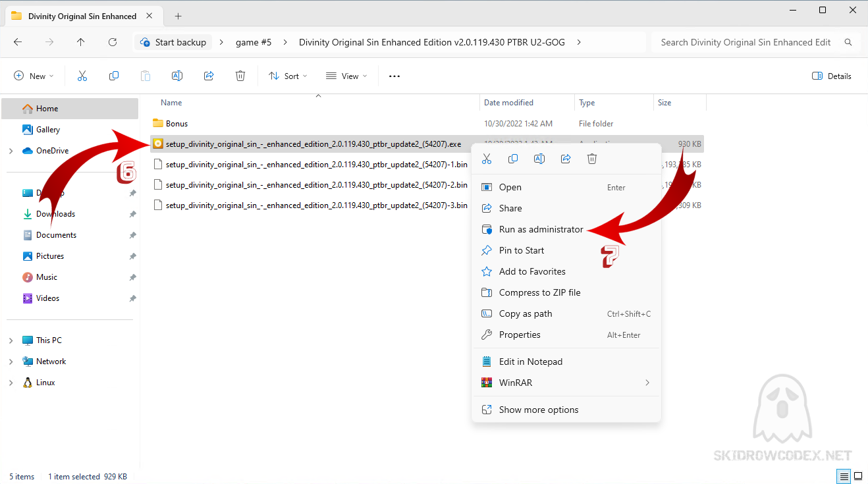Cut via the context menu scissors icon
Image resolution: width=868 pixels, height=484 pixels.
pyautogui.click(x=487, y=159)
